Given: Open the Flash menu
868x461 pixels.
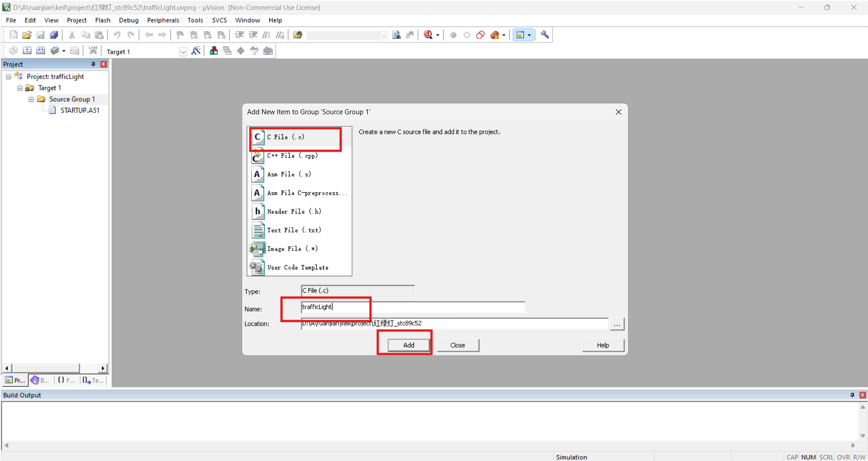Looking at the screenshot, I should 103,20.
